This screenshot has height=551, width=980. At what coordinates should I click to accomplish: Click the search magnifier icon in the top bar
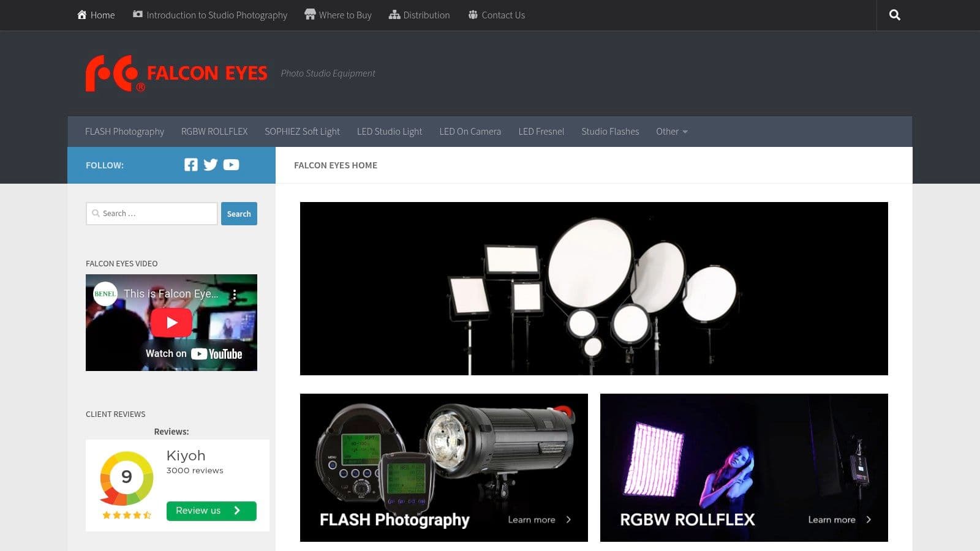click(894, 15)
